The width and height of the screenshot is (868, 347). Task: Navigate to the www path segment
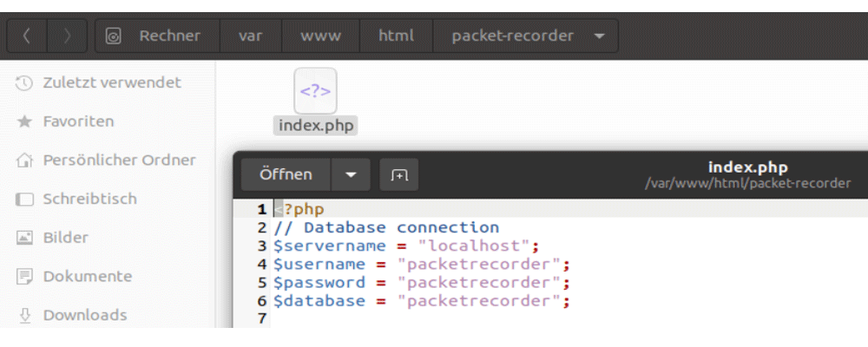click(x=320, y=36)
